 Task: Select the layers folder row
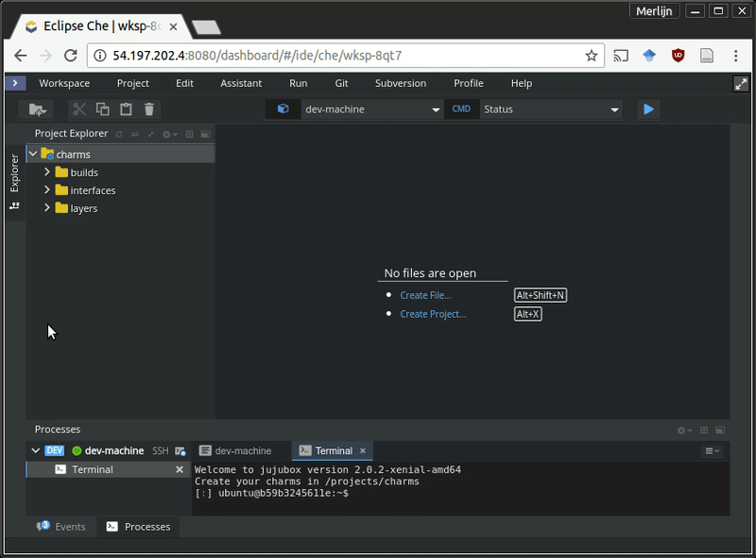coord(121,208)
